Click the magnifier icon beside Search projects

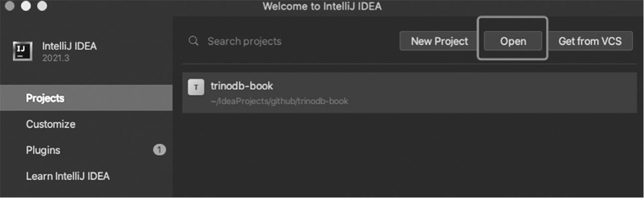pos(194,41)
